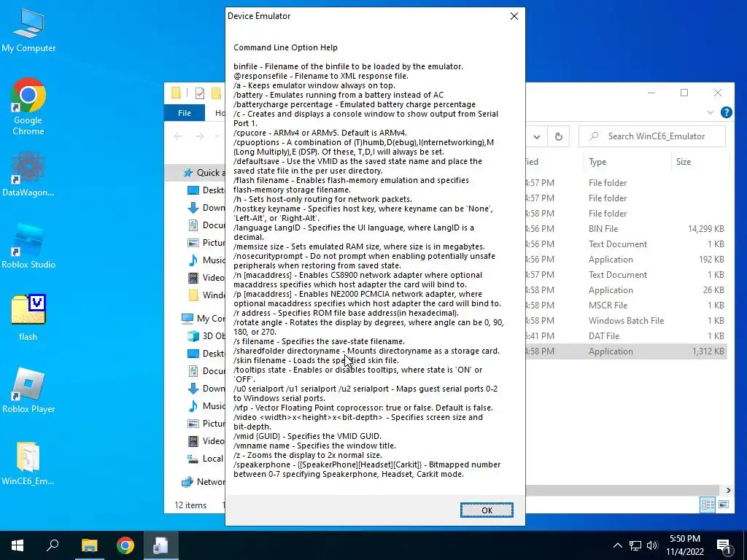Open the Windows Start menu

pos(18,545)
